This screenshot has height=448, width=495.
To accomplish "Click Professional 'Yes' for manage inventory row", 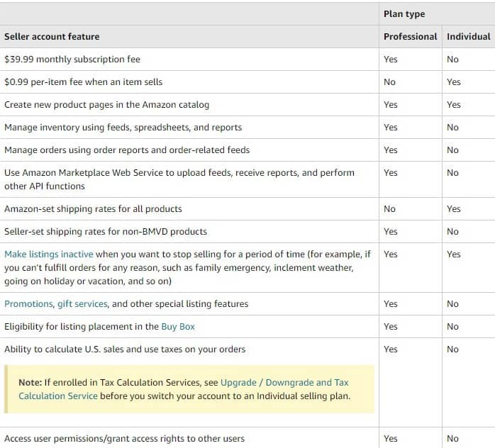I will coord(391,128).
